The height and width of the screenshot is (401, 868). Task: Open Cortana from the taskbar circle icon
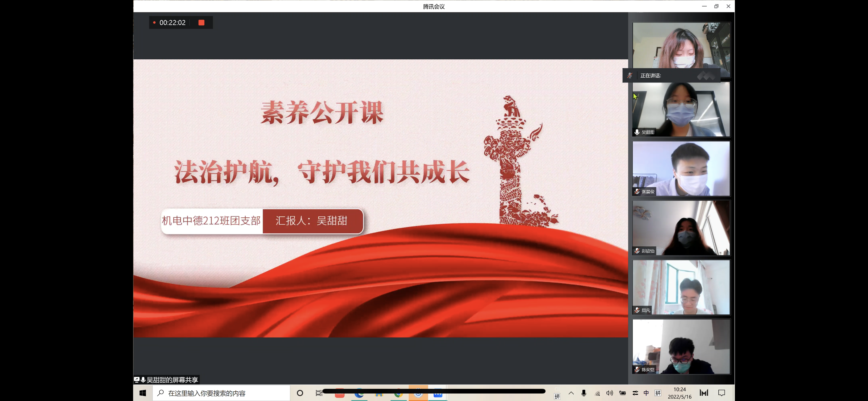point(300,393)
